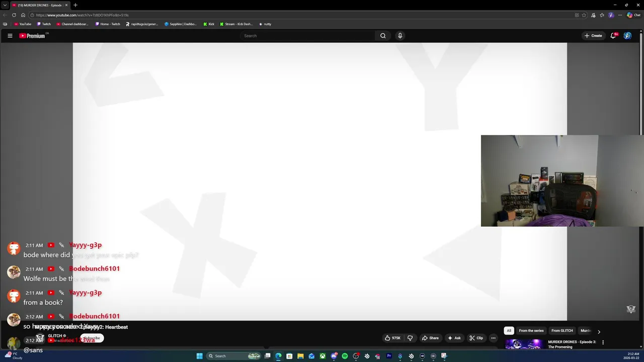Open the Twitch bookmark
This screenshot has width=644, height=362.
click(44, 24)
